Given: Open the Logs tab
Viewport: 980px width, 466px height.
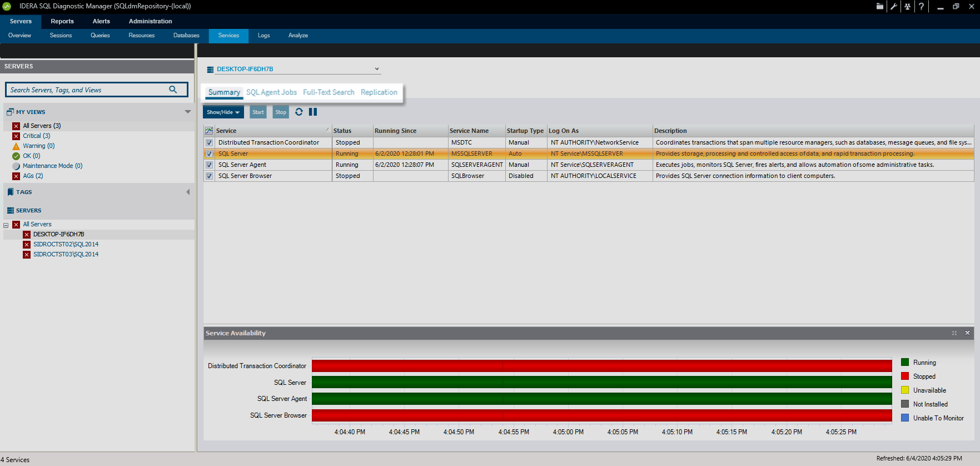Looking at the screenshot, I should pos(264,36).
